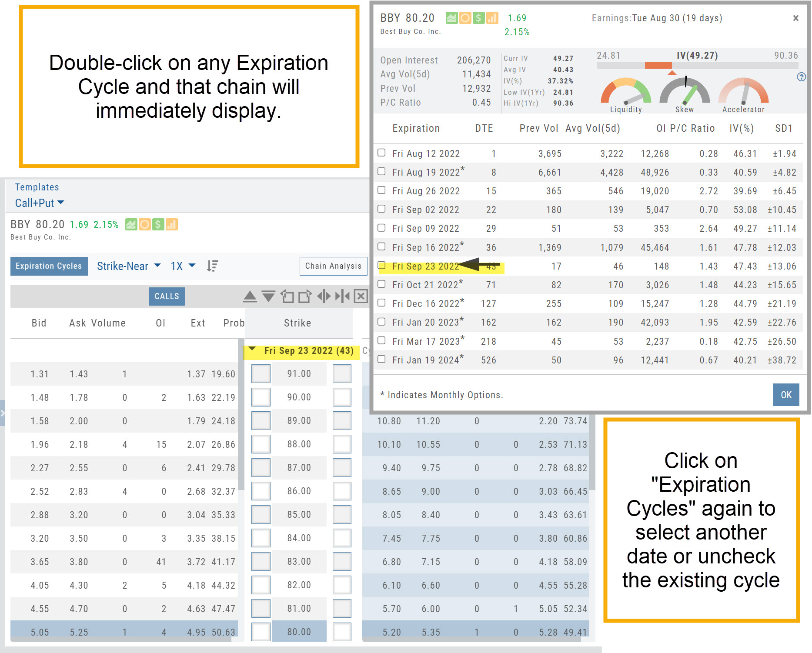
Task: Select the CALLS tab
Action: point(167,297)
